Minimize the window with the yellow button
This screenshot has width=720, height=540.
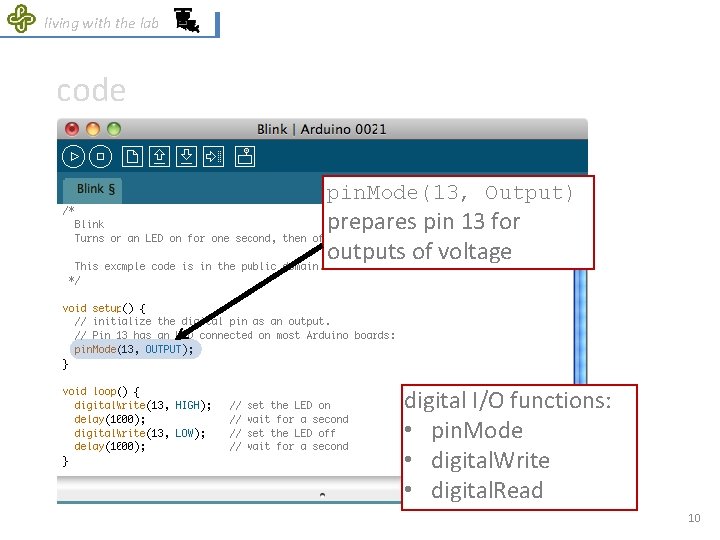click(x=93, y=129)
